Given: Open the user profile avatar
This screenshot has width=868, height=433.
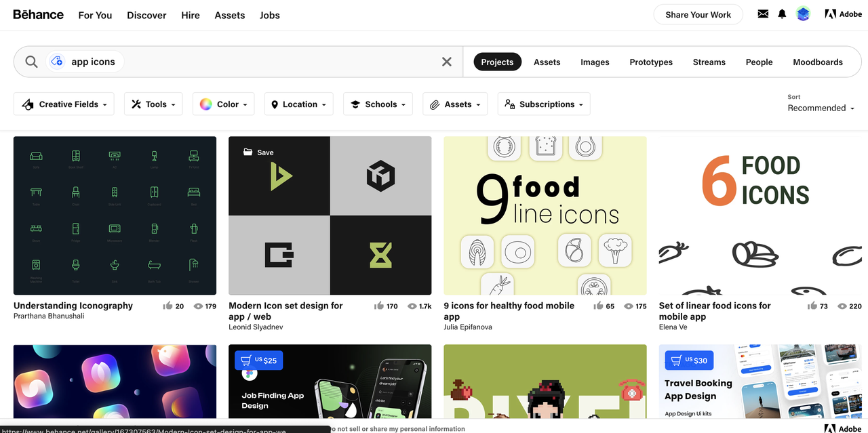Looking at the screenshot, I should pyautogui.click(x=803, y=14).
